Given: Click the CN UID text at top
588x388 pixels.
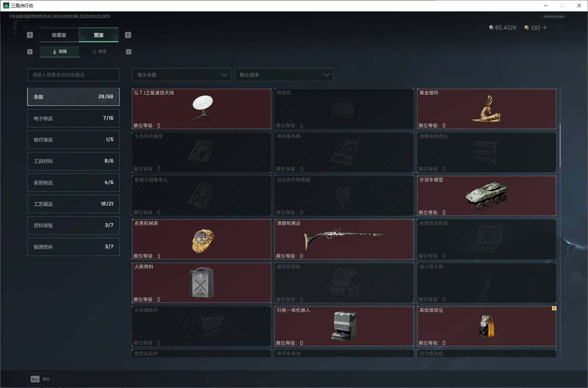Looking at the screenshot, I should [x=60, y=17].
